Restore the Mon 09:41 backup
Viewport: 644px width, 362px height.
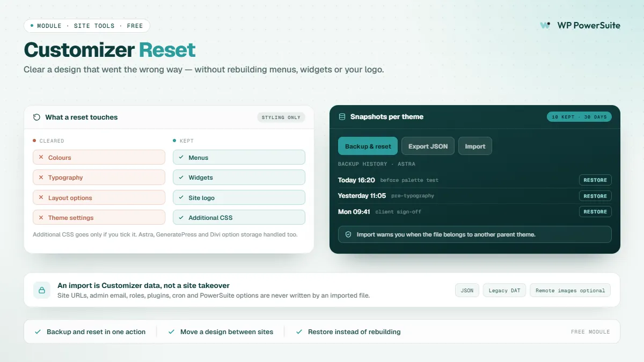click(595, 211)
